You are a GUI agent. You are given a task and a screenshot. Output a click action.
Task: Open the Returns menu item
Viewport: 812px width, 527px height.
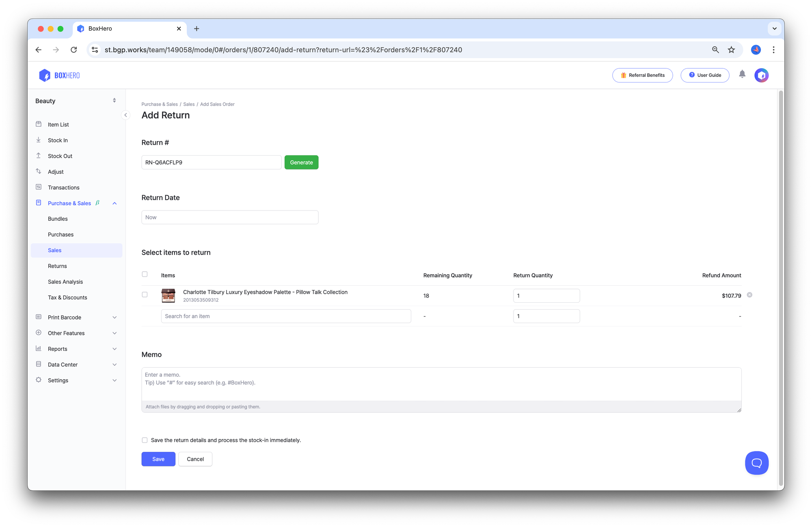tap(57, 266)
